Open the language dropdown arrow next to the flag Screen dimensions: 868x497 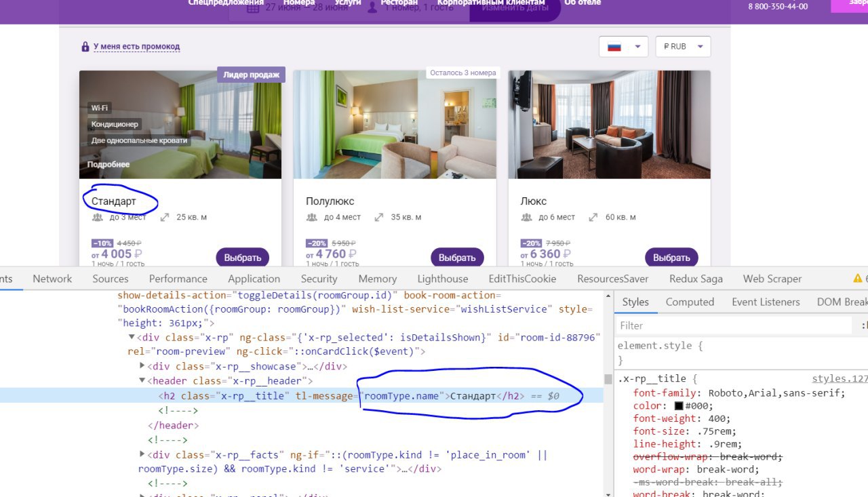637,47
